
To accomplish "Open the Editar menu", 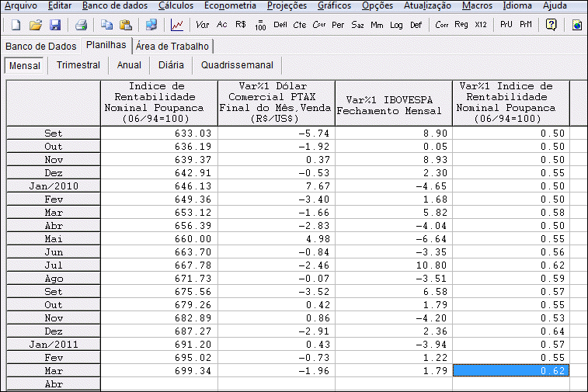I will [x=60, y=5].
